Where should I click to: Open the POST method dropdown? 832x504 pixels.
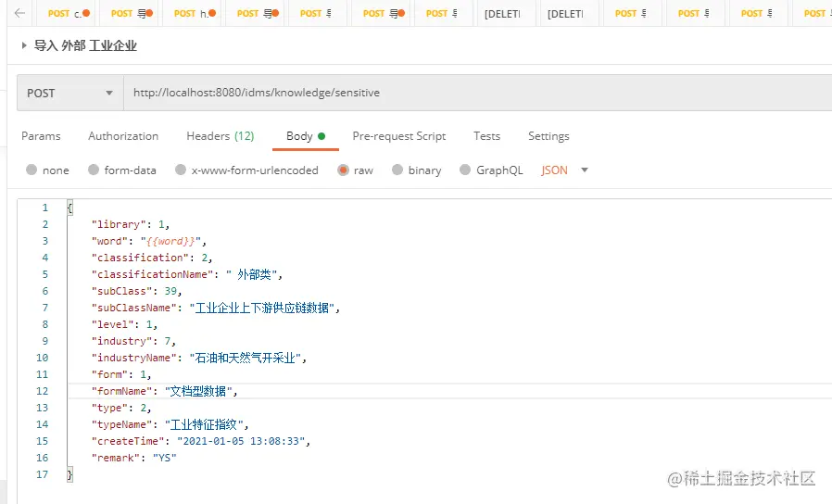coord(70,93)
